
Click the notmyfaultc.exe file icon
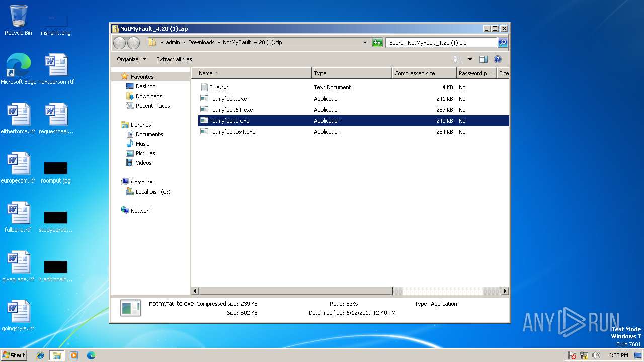tap(204, 121)
